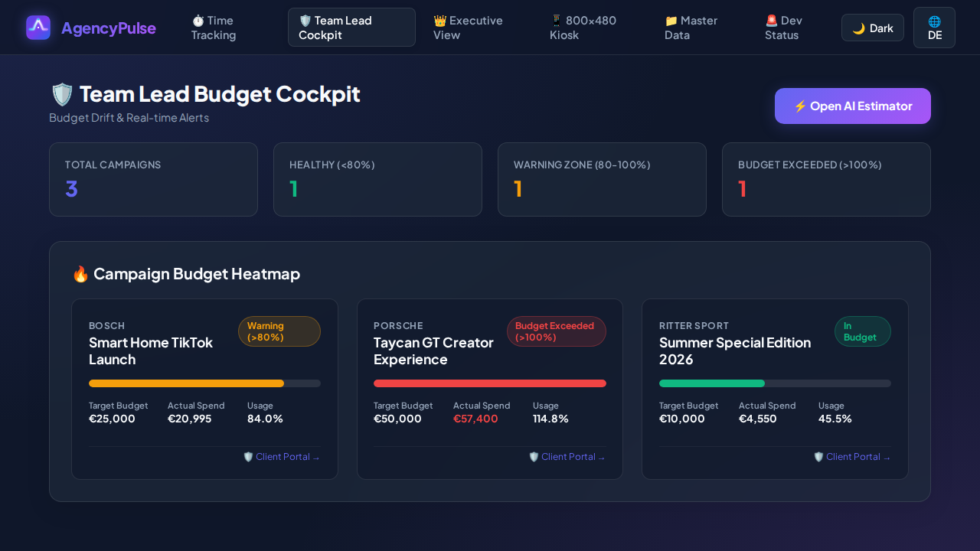Image resolution: width=980 pixels, height=551 pixels.
Task: Click the 84.0% usage value
Action: click(x=265, y=419)
